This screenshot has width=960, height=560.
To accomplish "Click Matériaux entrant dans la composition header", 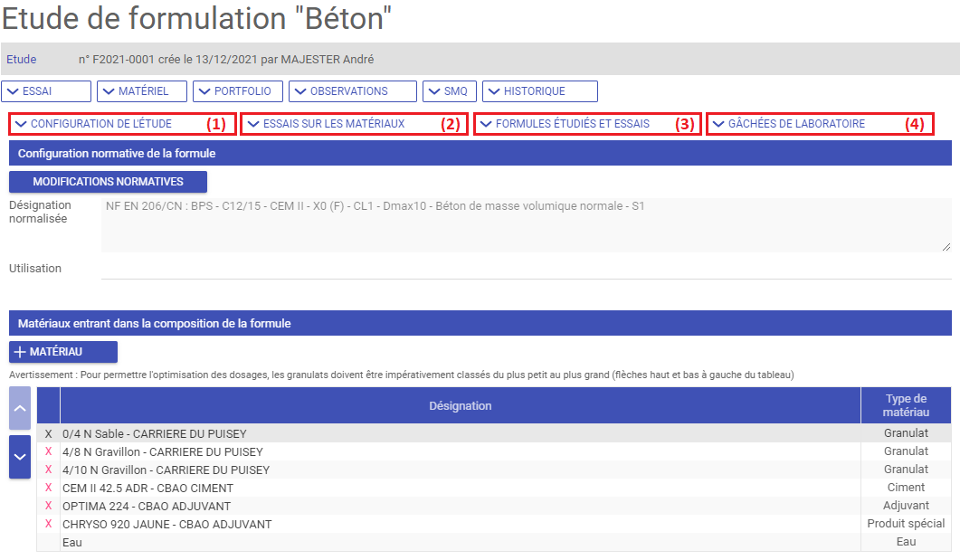I will (480, 323).
